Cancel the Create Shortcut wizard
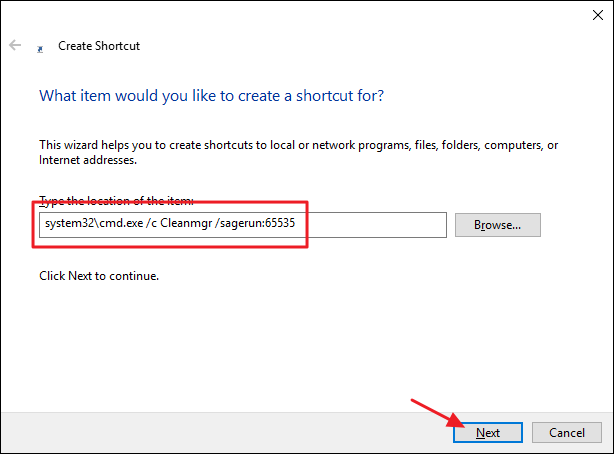 pyautogui.click(x=567, y=432)
